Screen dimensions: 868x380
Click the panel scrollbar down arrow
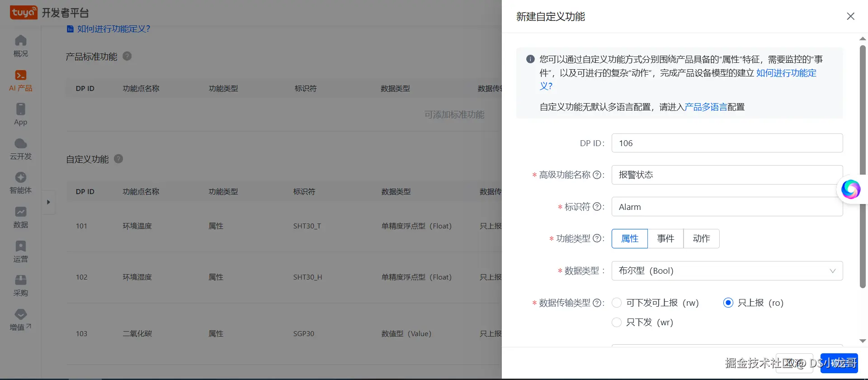[x=863, y=341]
